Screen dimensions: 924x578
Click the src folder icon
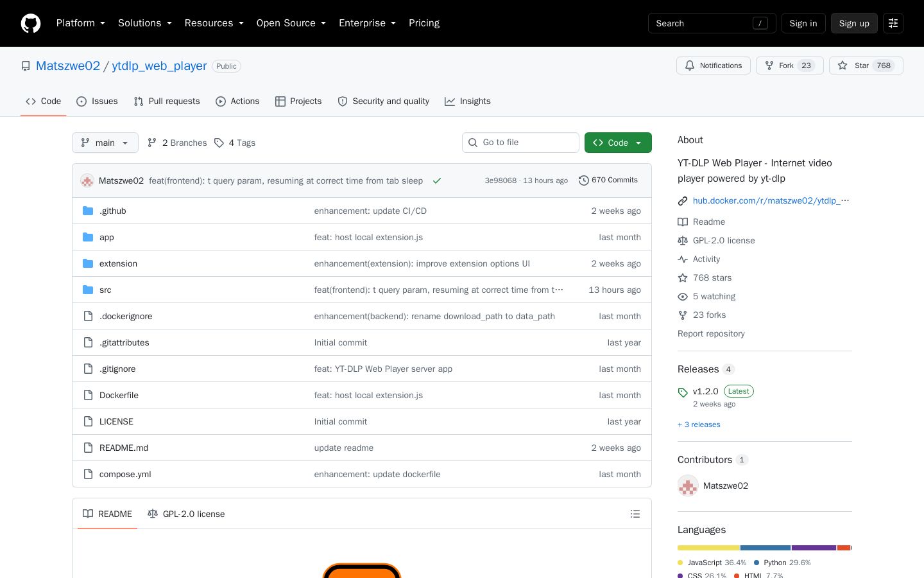coord(88,290)
